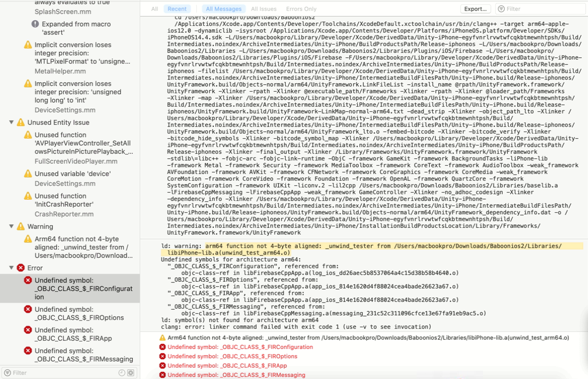
Task: Click warning icon of MTLPixelFormat conversion issue
Action: tap(28, 45)
